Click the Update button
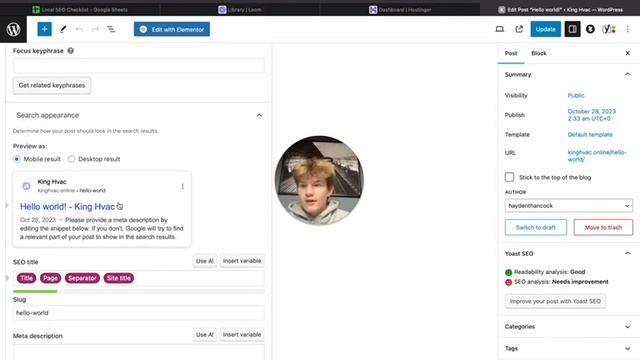 (x=545, y=29)
